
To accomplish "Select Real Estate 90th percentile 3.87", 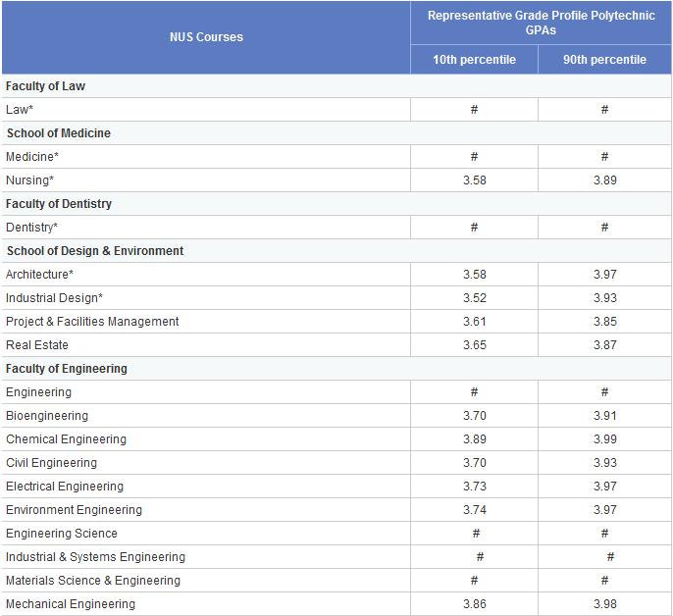I will click(604, 345).
